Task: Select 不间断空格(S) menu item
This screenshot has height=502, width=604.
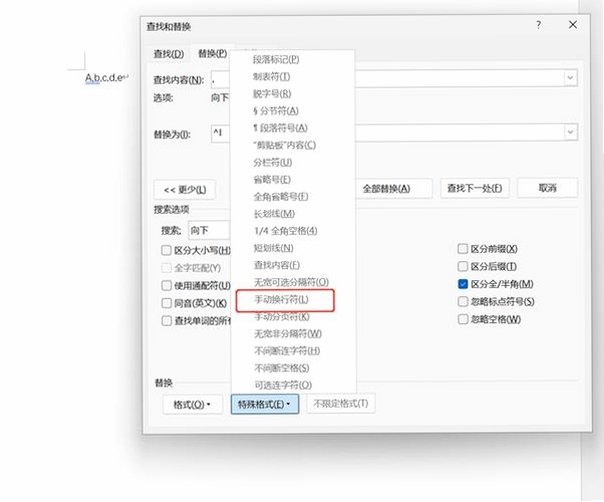Action: [293, 368]
